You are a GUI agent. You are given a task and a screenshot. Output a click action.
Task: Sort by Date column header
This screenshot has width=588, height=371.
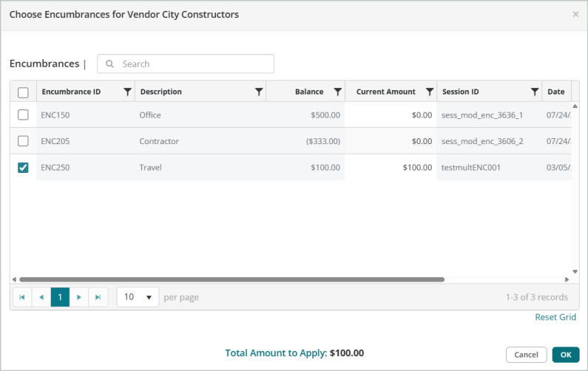pos(555,92)
